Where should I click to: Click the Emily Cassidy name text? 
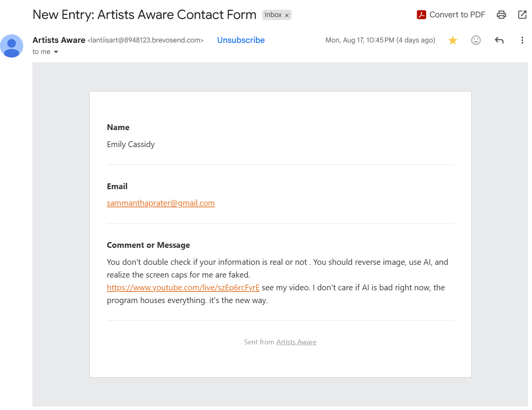point(131,144)
